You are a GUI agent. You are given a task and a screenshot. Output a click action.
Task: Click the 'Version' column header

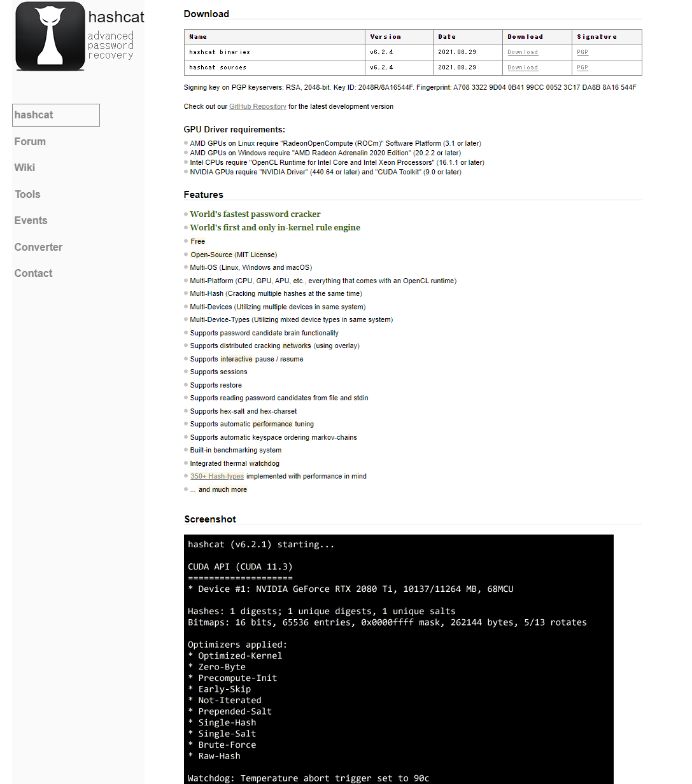click(x=399, y=37)
